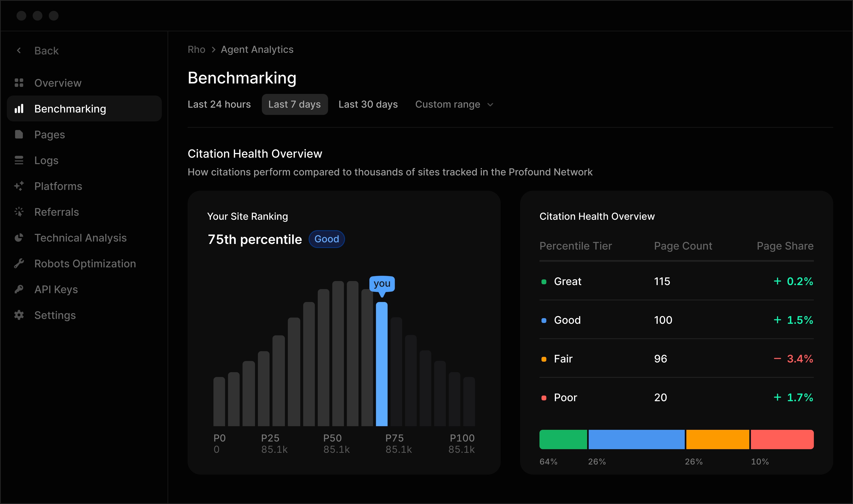853x504 pixels.
Task: Click the Technical Analysis pie icon
Action: coord(19,238)
